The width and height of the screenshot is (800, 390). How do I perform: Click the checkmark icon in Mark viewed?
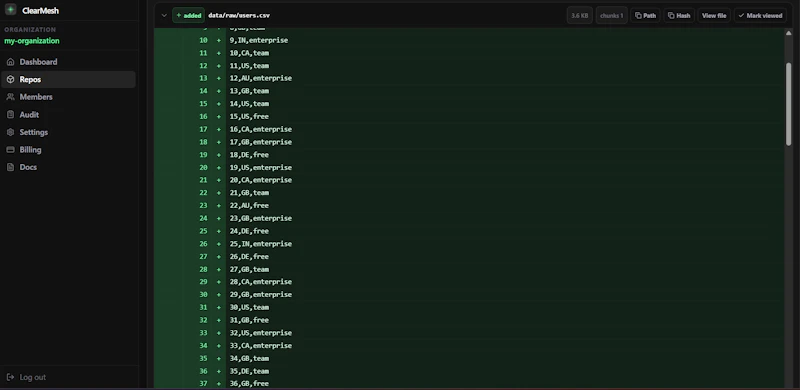[741, 15]
